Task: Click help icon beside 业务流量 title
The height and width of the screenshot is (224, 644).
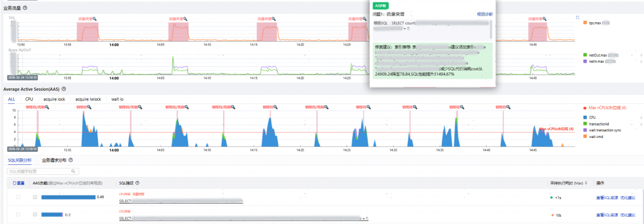Action: point(25,8)
